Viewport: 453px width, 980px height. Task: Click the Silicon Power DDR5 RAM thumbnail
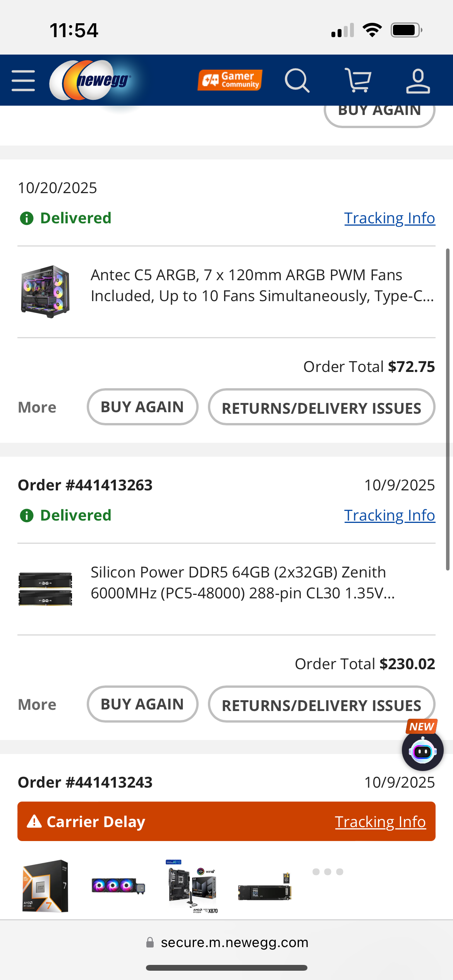pos(45,589)
